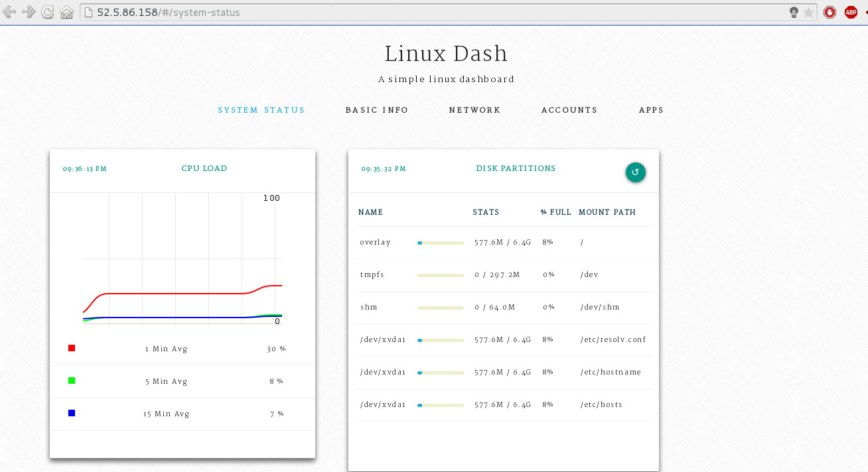
Task: Select the blue 15 Min Avg swatch
Action: click(72, 413)
